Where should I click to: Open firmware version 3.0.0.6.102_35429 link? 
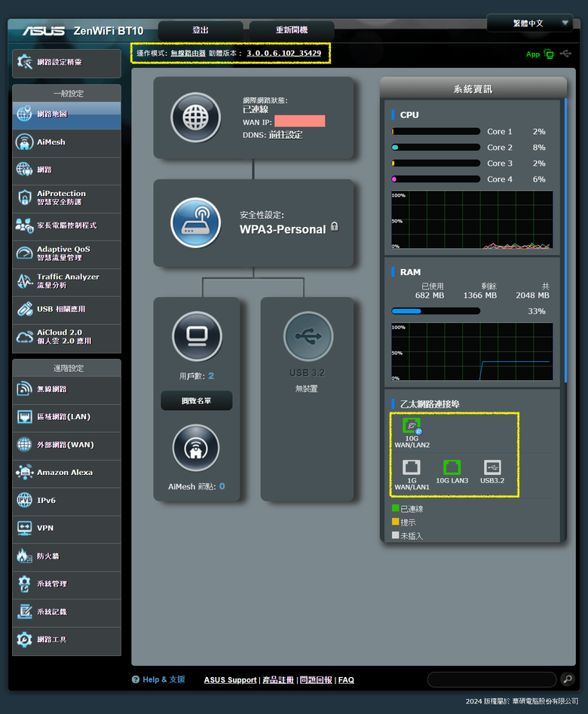[x=283, y=54]
